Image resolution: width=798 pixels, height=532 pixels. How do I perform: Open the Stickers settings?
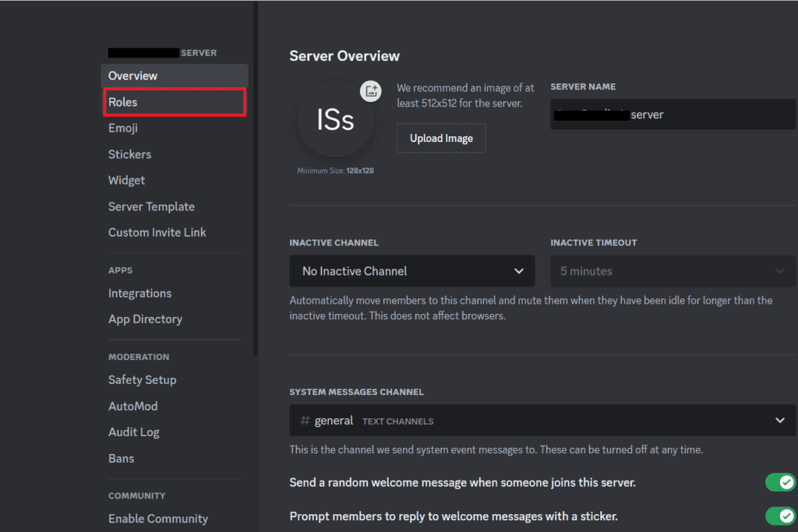pyautogui.click(x=130, y=155)
